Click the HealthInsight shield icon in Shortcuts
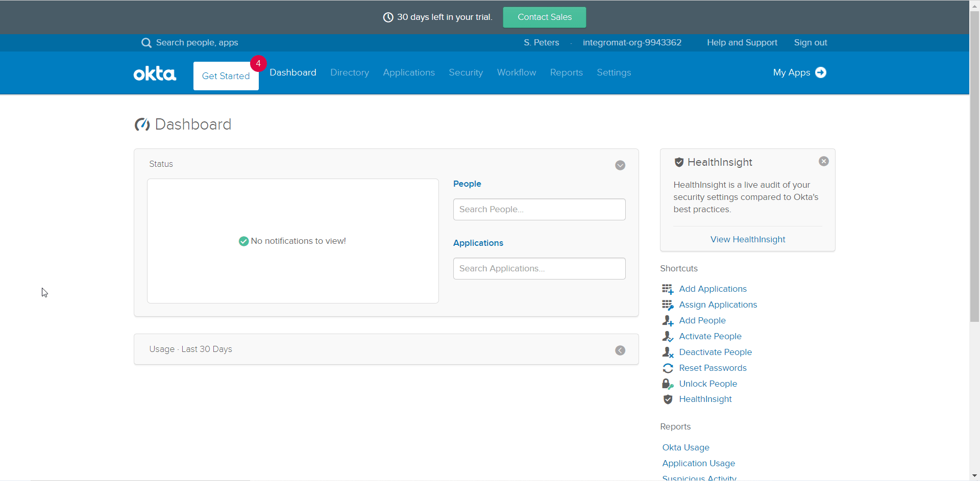Viewport: 980px width, 481px height. click(668, 399)
